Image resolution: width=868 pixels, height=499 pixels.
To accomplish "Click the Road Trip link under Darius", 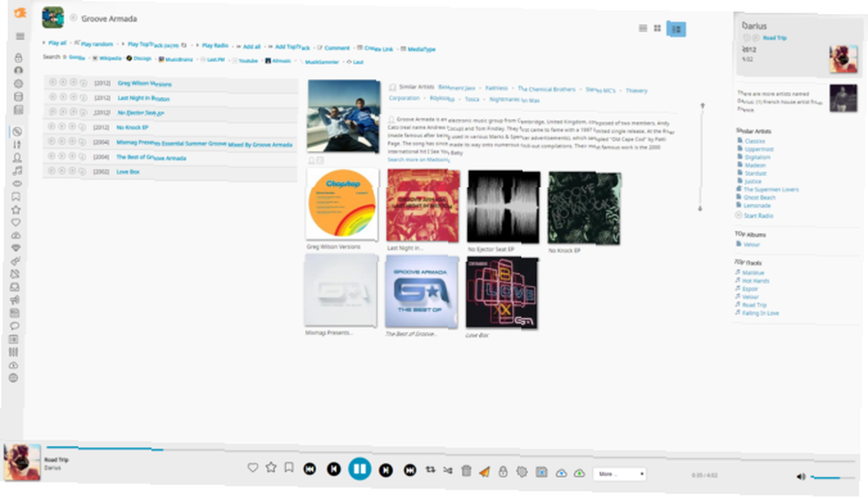I will click(x=774, y=37).
